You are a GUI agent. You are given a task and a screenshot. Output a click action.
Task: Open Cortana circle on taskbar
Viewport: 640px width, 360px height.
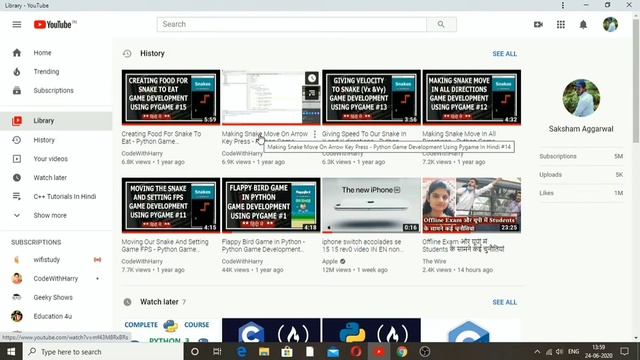195,351
